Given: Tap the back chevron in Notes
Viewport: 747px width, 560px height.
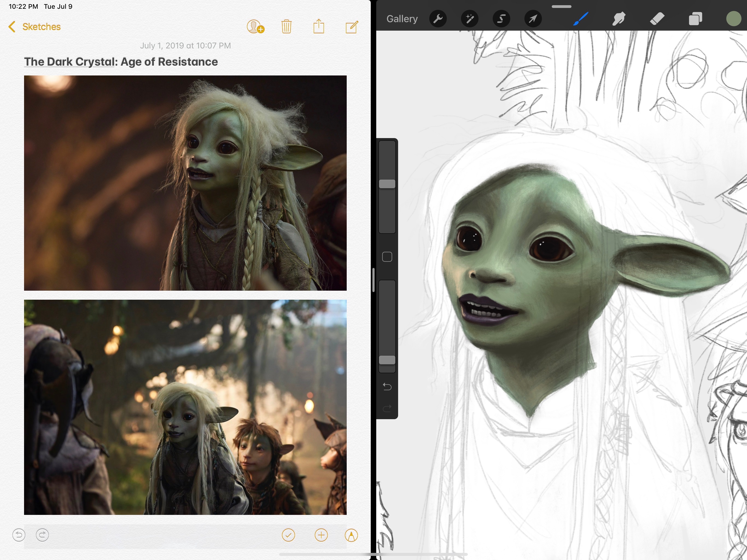Looking at the screenshot, I should click(12, 27).
